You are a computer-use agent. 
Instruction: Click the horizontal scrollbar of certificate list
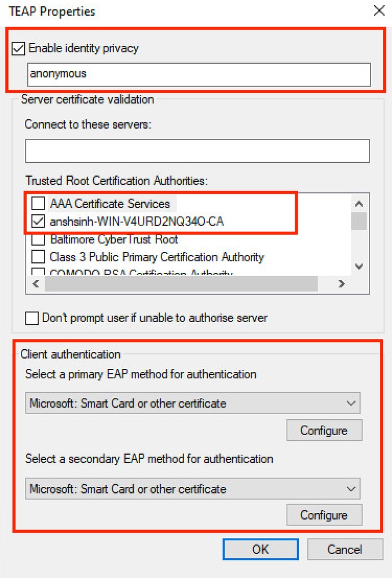(x=181, y=284)
